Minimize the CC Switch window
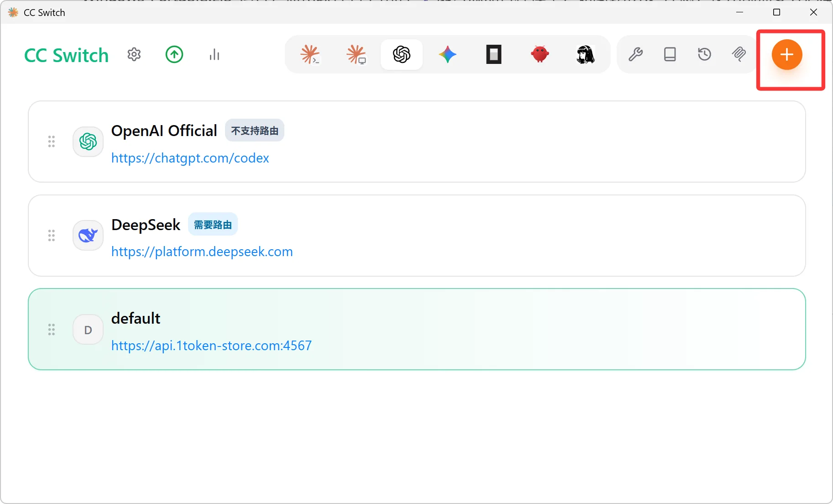This screenshot has height=504, width=833. tap(740, 12)
